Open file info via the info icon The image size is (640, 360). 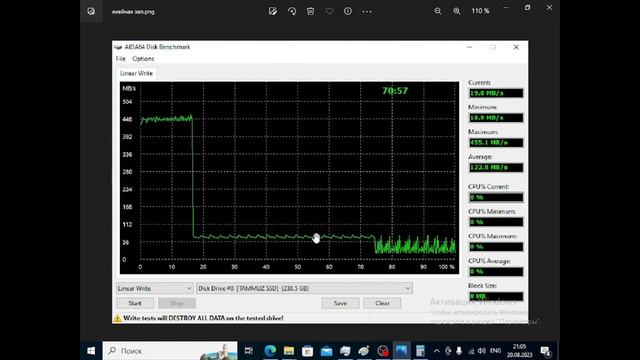pyautogui.click(x=348, y=11)
